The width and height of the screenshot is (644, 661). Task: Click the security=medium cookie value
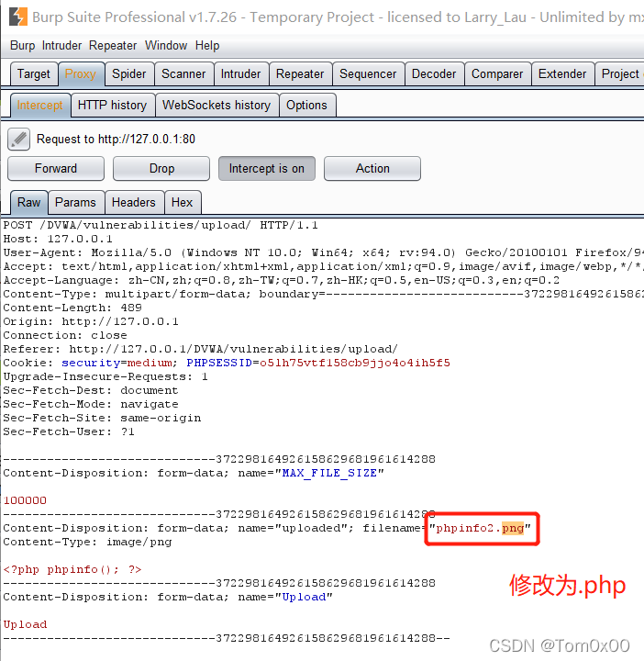coord(117,363)
